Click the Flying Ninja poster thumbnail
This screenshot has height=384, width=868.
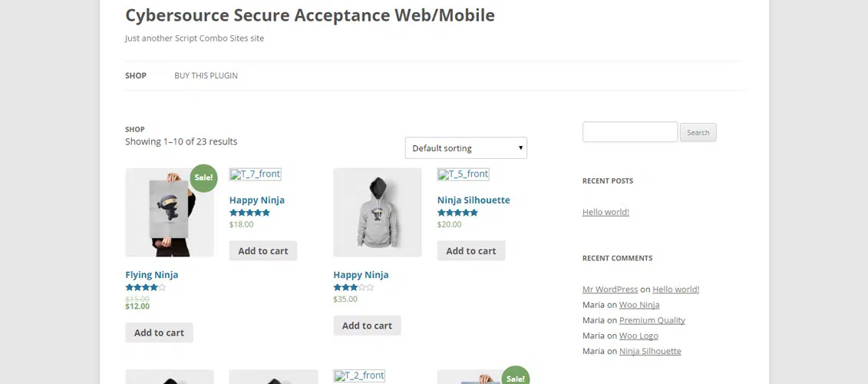169,213
